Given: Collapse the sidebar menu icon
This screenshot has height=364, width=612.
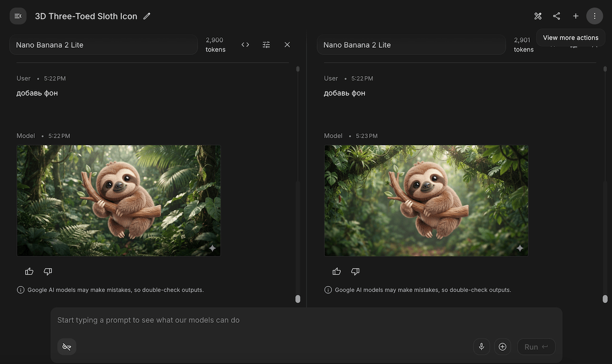Looking at the screenshot, I should 18,16.
